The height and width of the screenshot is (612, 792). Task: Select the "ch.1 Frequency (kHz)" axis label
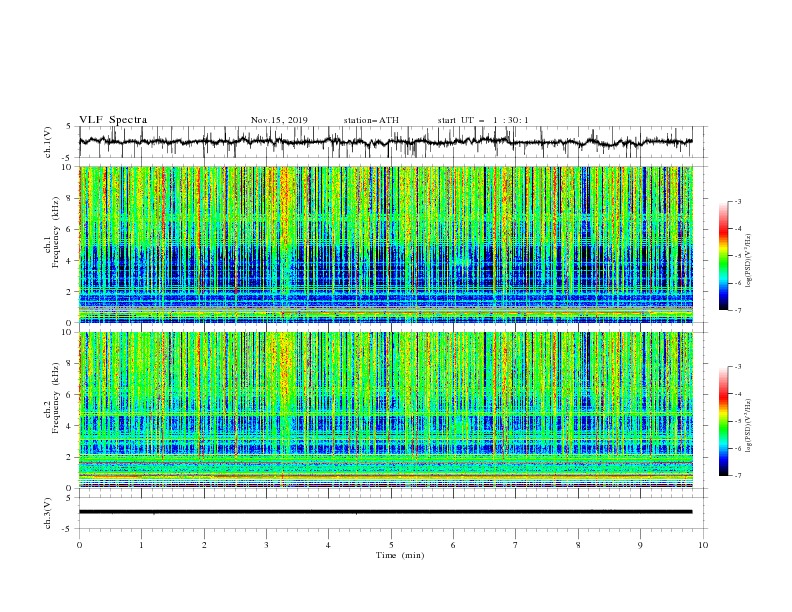pyautogui.click(x=52, y=233)
